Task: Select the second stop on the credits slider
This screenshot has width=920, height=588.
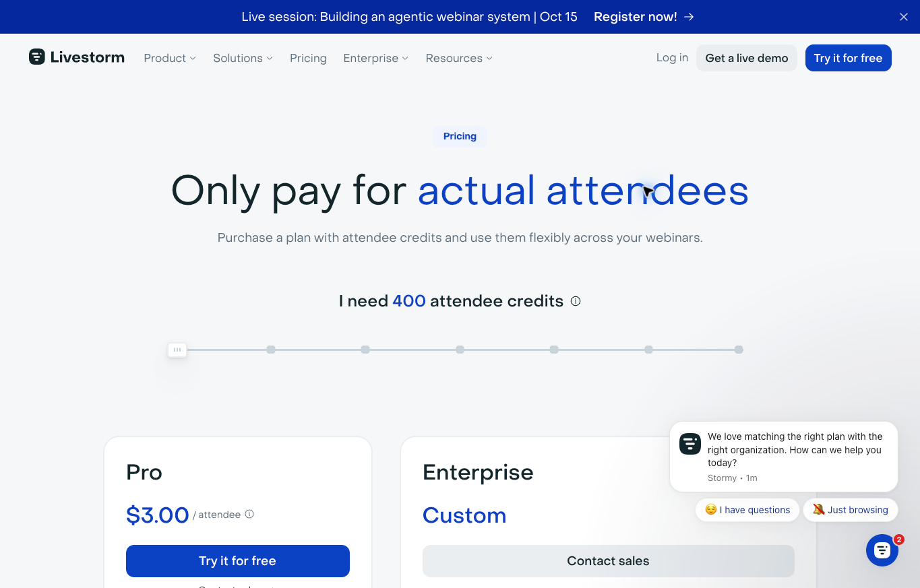Action: tap(271, 350)
